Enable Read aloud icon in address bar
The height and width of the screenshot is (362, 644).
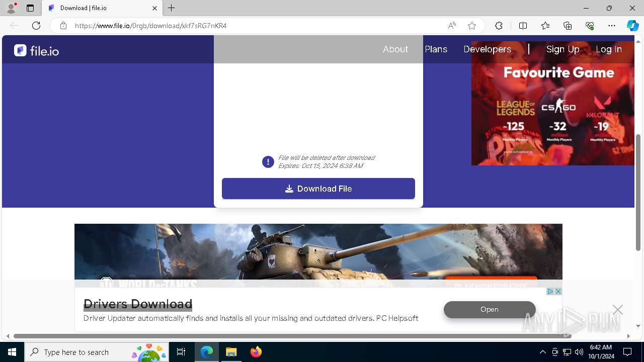(452, 26)
